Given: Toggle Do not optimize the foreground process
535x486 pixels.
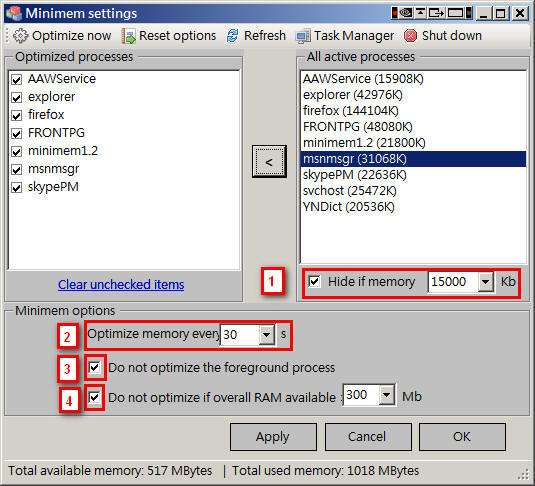Looking at the screenshot, I should 94,368.
